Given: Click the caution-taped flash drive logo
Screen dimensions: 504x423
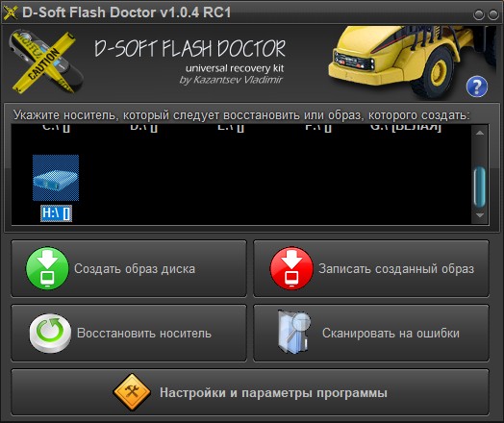Looking at the screenshot, I should tap(45, 62).
